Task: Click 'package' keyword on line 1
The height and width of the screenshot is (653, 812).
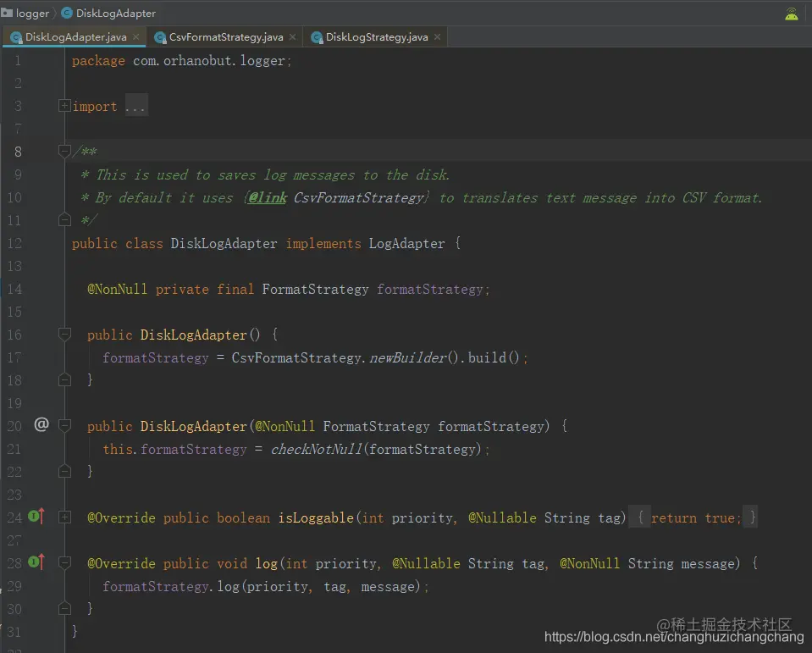Action: (98, 61)
